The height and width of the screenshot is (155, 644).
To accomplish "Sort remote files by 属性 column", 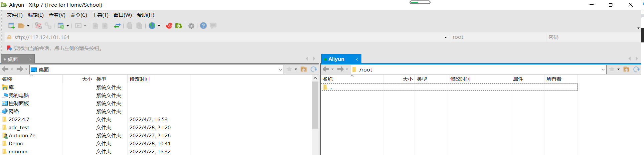I will 527,79.
